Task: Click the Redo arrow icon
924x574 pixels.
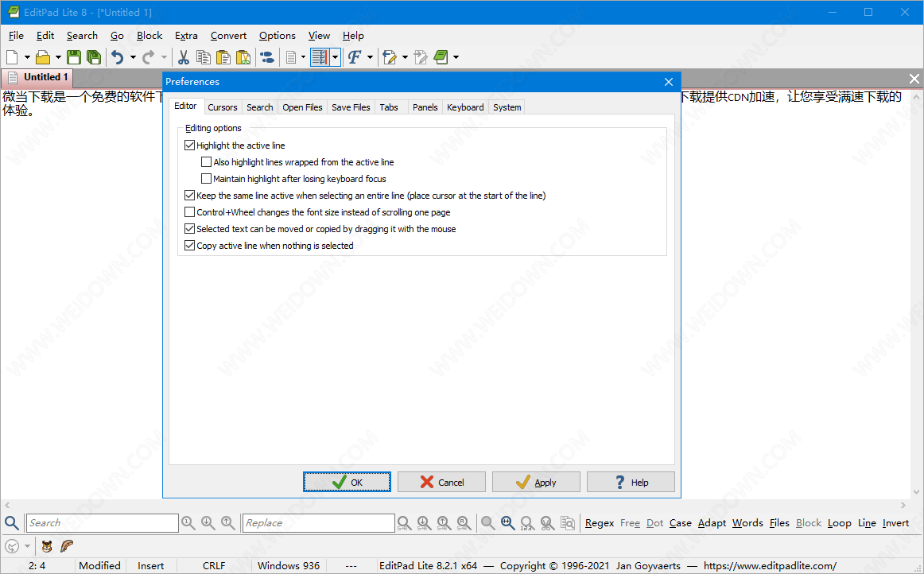Action: click(149, 57)
